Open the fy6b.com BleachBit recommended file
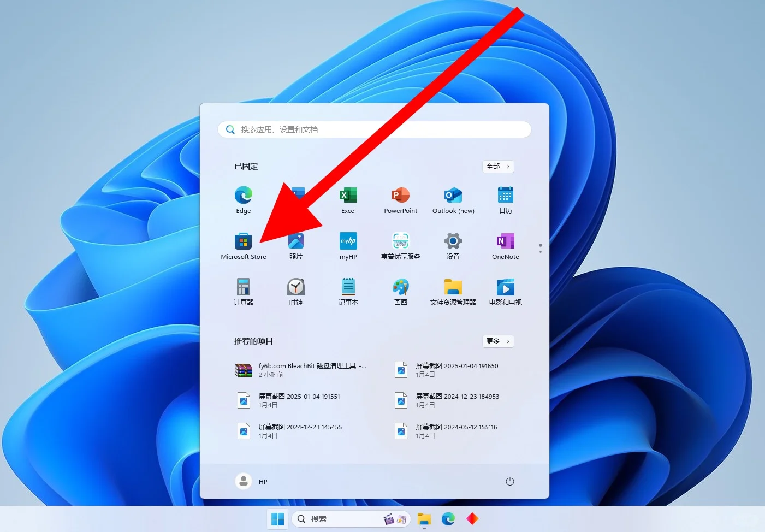The image size is (765, 532). coord(301,370)
